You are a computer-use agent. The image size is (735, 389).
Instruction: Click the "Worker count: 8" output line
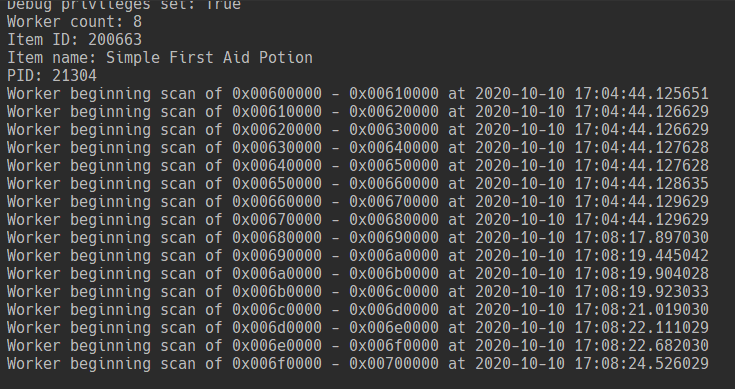74,22
